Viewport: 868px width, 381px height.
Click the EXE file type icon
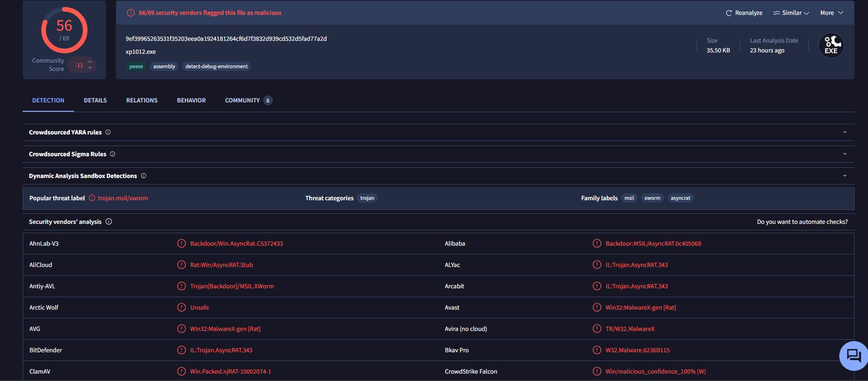tap(831, 45)
